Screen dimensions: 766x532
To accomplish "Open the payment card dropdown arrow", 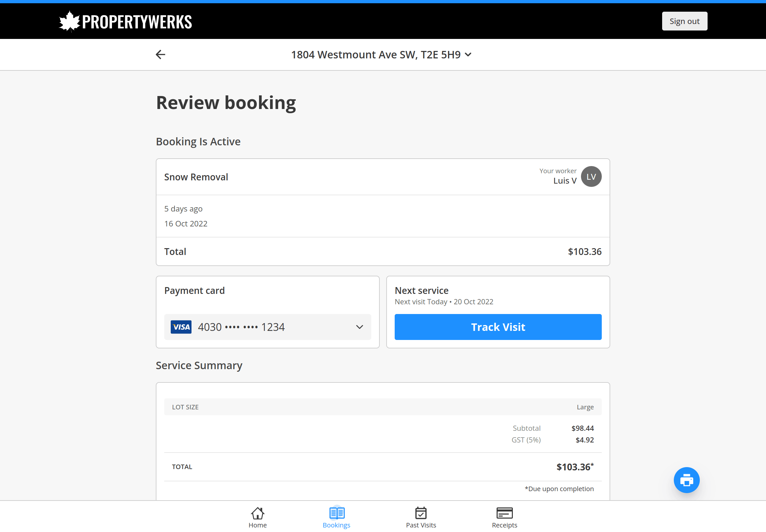I will [359, 327].
